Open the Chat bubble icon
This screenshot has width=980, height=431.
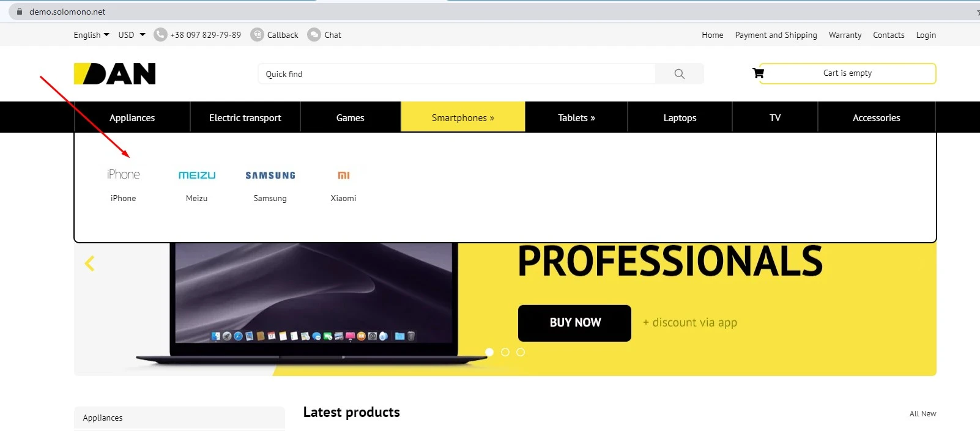pyautogui.click(x=314, y=35)
